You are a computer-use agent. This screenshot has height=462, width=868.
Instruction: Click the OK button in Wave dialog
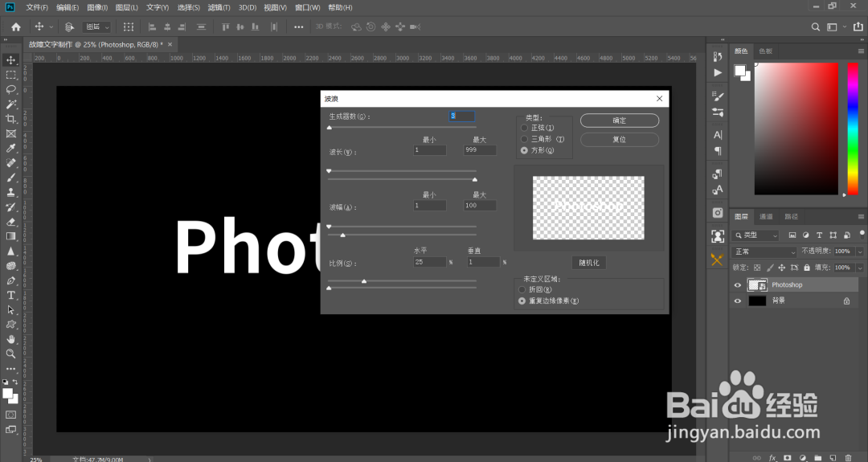click(x=620, y=121)
